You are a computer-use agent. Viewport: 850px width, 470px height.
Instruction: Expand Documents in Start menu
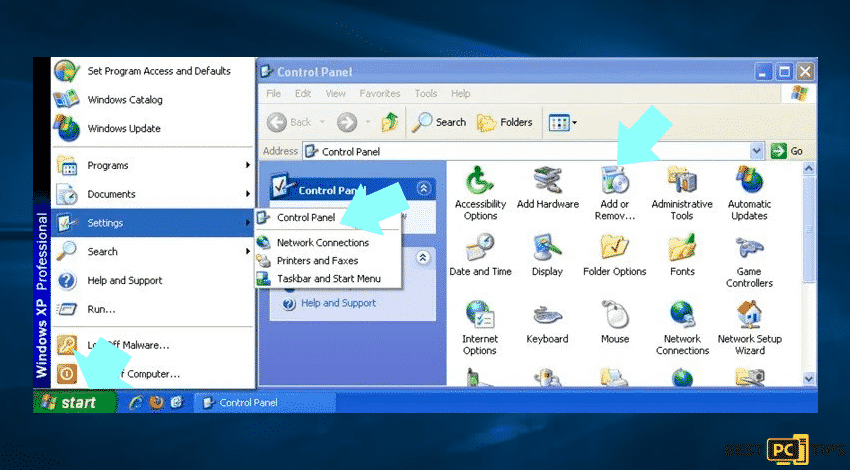click(153, 194)
